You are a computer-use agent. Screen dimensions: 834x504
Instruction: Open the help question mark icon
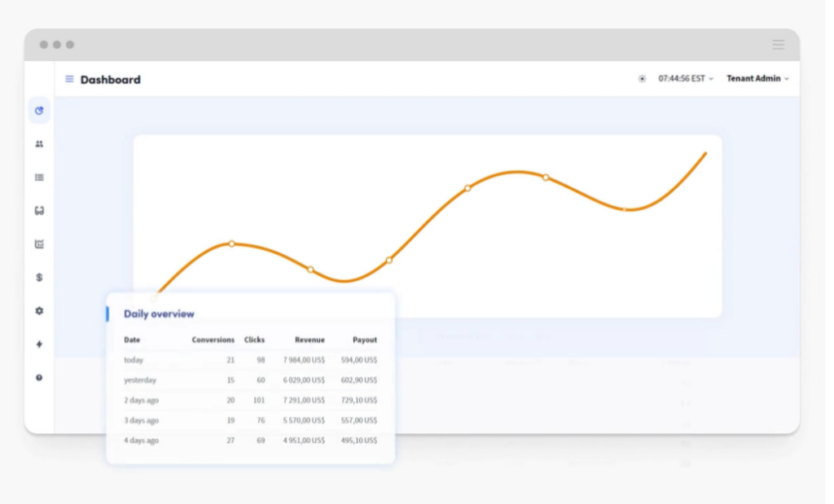tap(39, 378)
